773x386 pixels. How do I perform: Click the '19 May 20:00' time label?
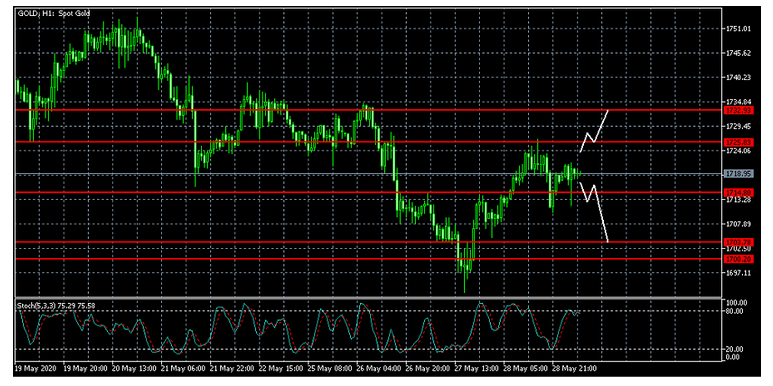point(84,369)
